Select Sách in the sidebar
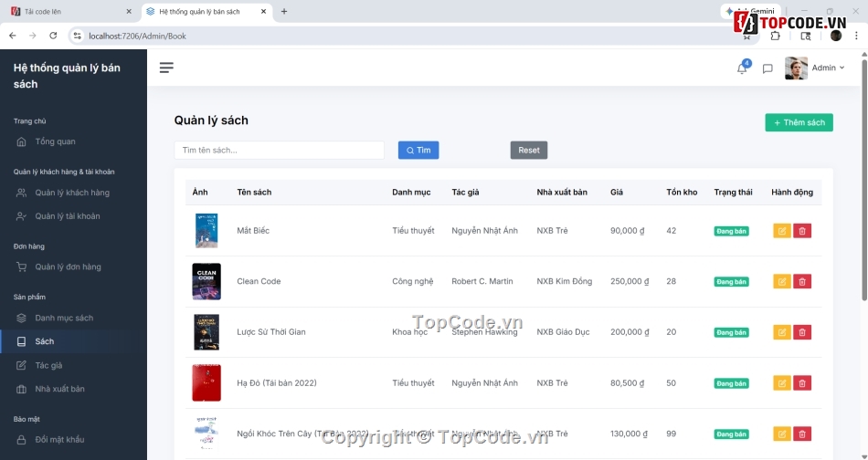 coord(73,341)
